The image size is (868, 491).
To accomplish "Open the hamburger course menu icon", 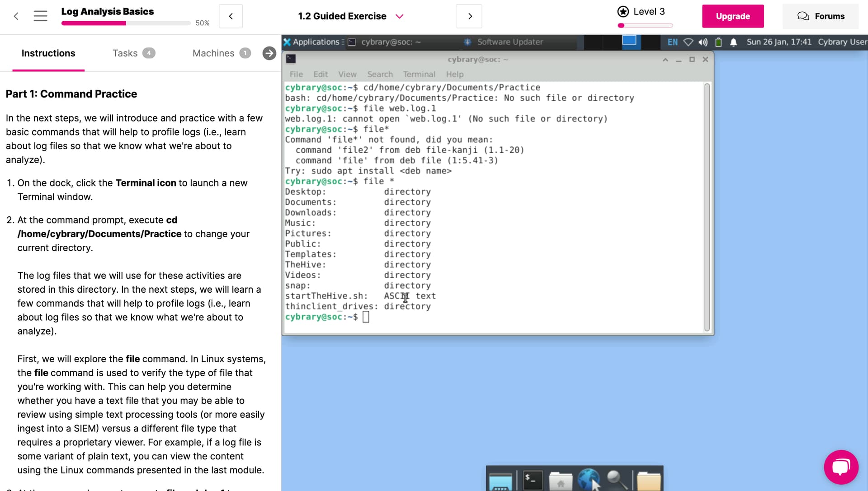I will (40, 16).
